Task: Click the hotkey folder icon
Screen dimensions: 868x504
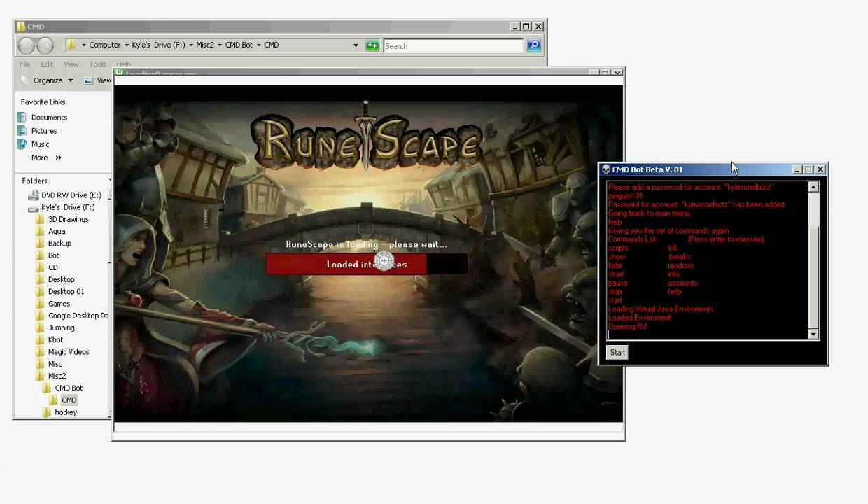Action: click(47, 412)
